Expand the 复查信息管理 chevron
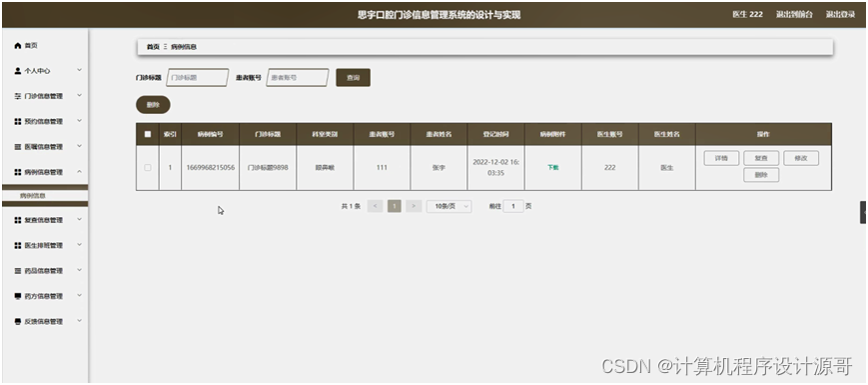 pyautogui.click(x=79, y=219)
